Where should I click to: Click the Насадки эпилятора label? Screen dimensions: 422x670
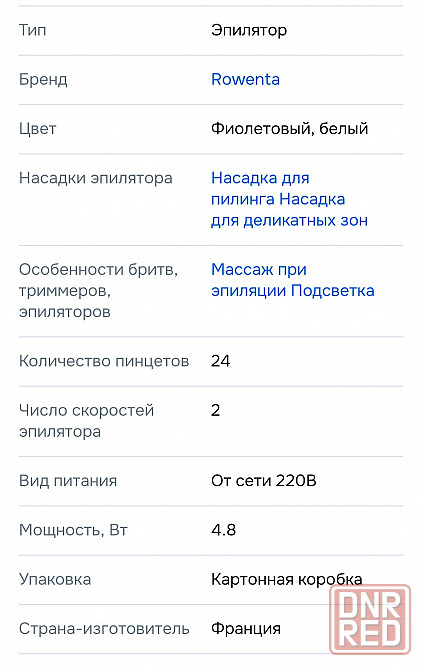tap(96, 178)
